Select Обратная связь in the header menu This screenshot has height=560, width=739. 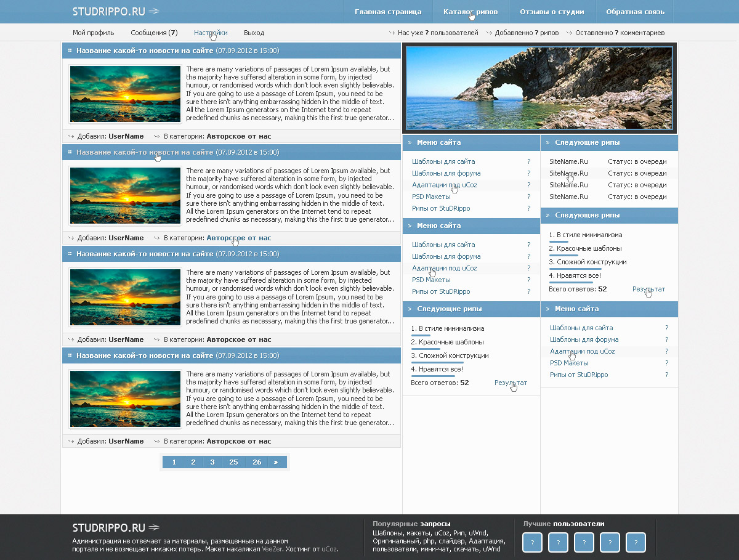(635, 12)
